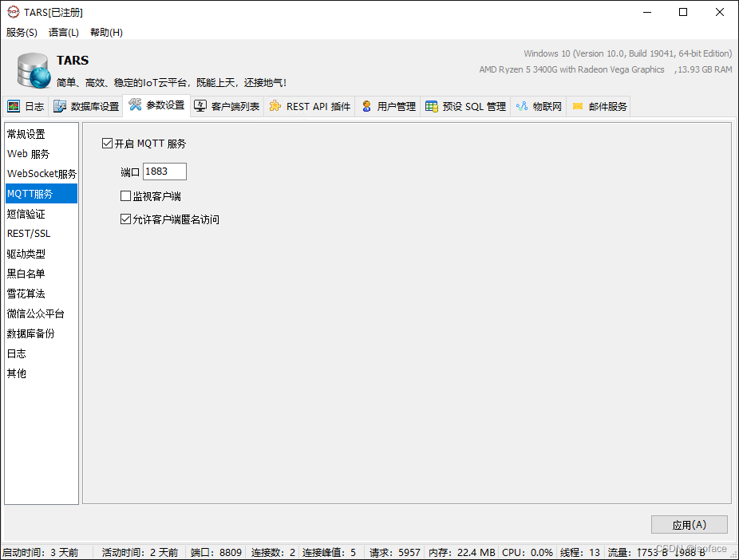
Task: Switch to the 物联网 tab
Action: tap(539, 106)
